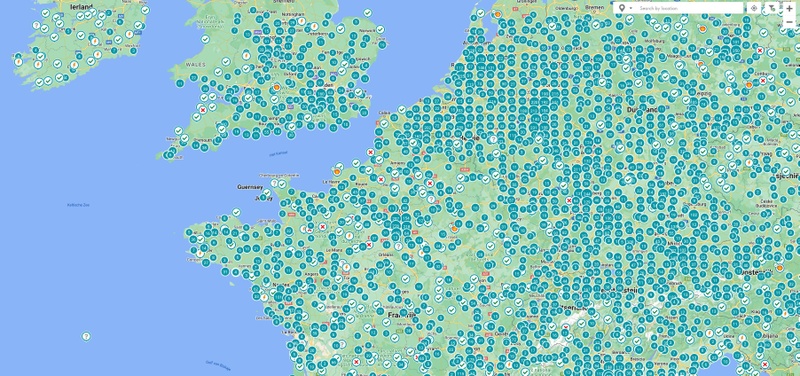The image size is (800, 376).
Task: Select red X marker at bottom edge of France
Action: (356, 362)
